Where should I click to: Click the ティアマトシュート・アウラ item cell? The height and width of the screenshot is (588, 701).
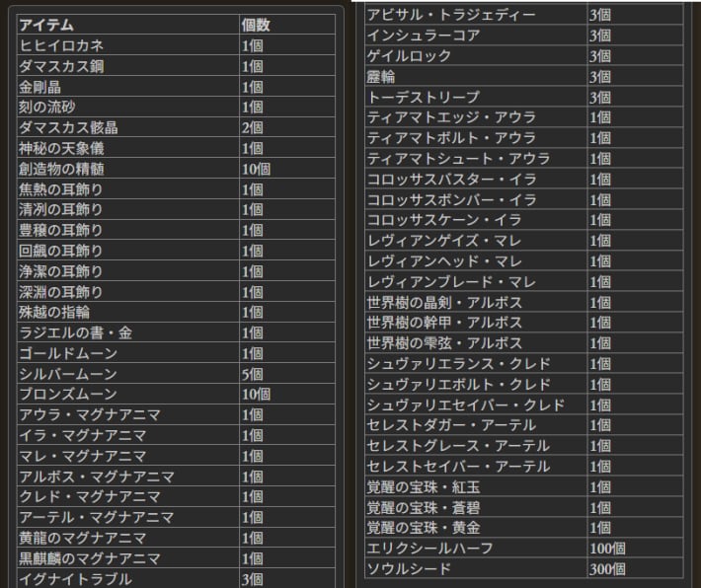pos(476,159)
